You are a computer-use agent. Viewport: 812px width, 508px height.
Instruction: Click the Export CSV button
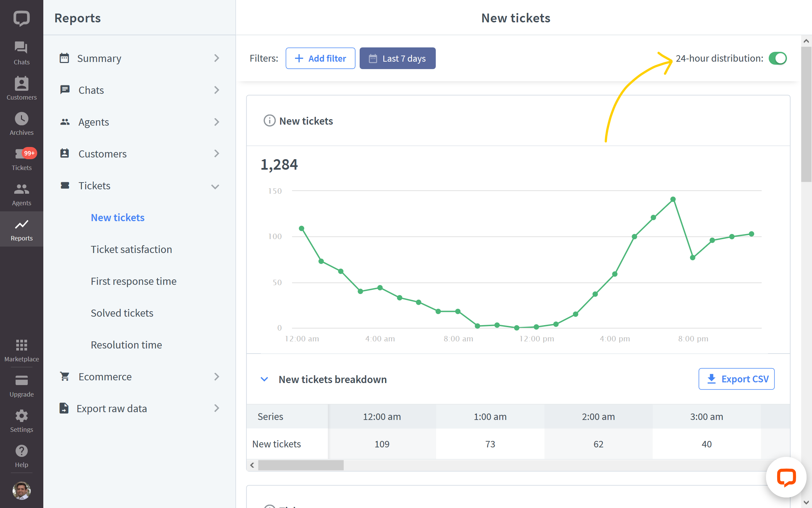tap(736, 379)
